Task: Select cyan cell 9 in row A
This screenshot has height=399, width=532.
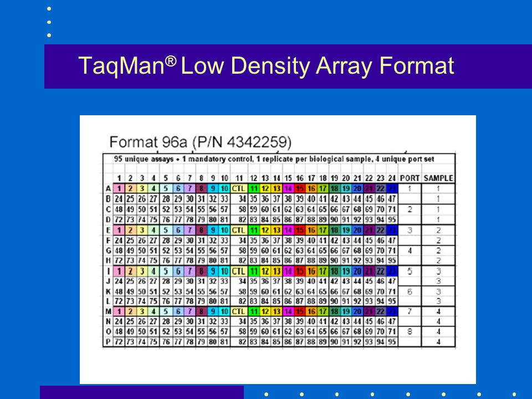Action: tap(213, 188)
